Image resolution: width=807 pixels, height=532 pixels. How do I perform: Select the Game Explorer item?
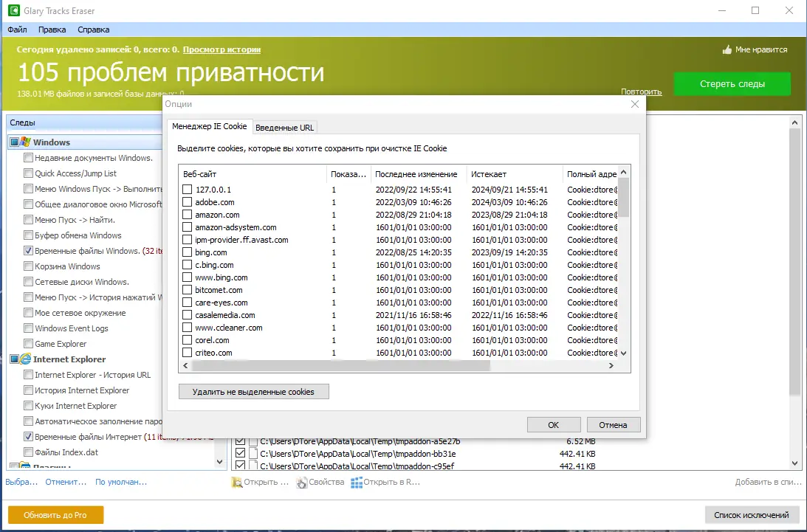(x=28, y=343)
